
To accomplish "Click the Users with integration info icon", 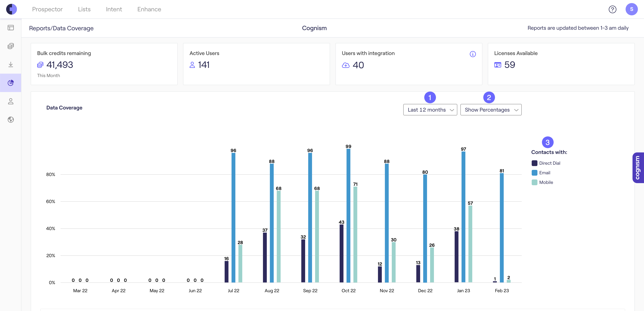I will (x=472, y=54).
